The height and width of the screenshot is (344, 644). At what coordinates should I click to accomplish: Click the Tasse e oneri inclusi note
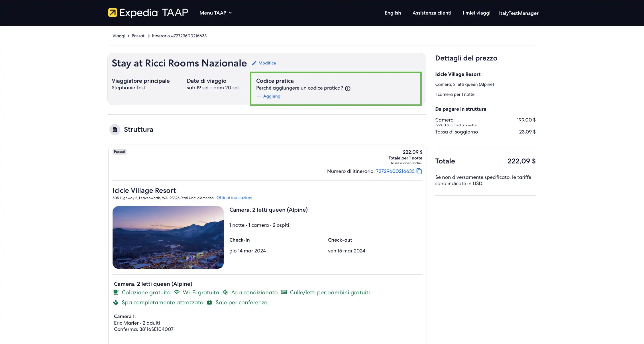coord(406,163)
